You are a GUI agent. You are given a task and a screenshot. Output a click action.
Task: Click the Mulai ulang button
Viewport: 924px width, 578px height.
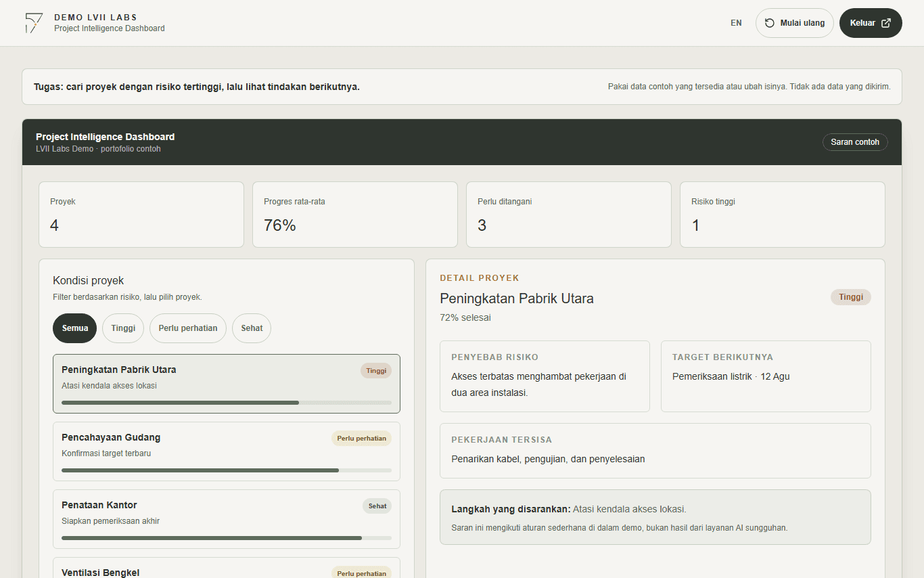(795, 23)
